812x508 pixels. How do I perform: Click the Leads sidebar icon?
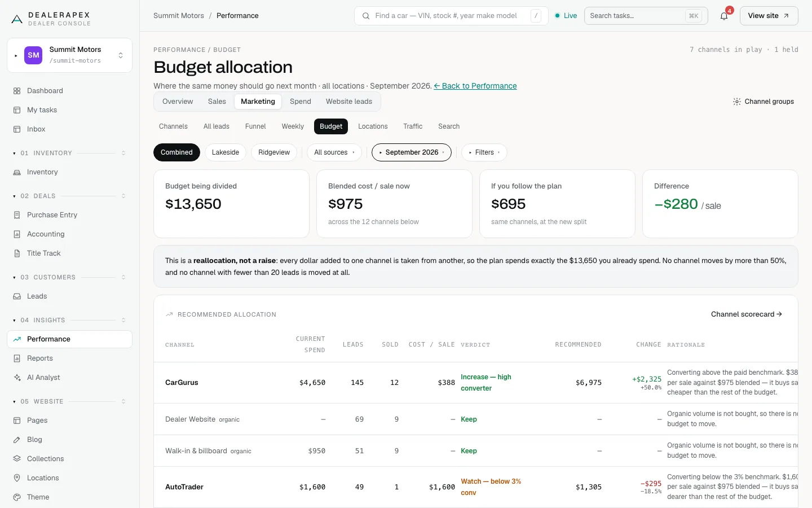17,296
